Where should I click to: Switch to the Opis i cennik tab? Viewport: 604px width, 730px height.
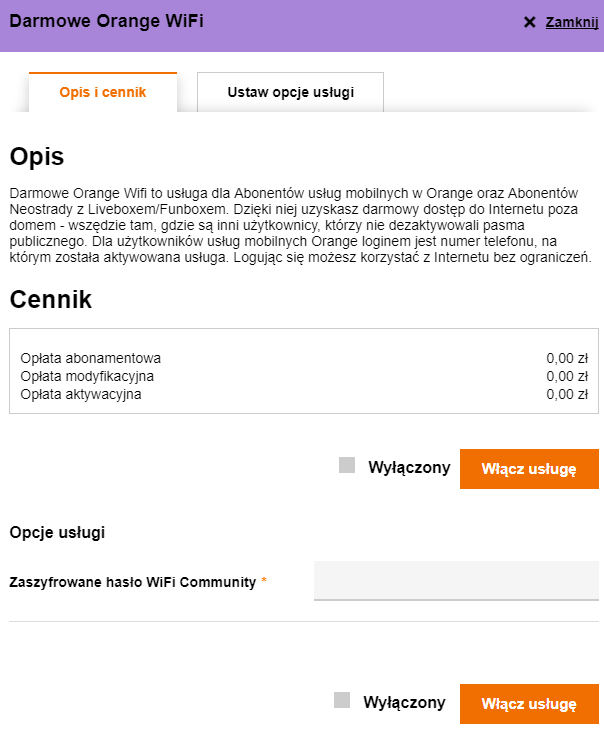pos(103,92)
